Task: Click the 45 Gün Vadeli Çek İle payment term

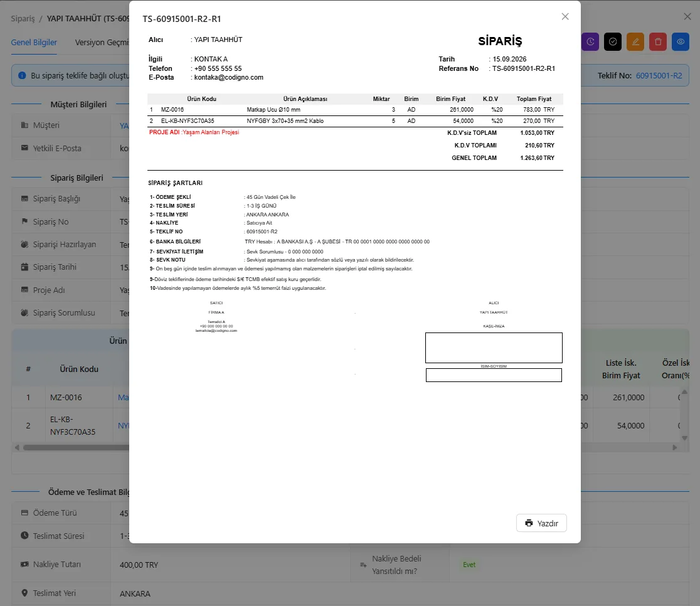Action: [271, 197]
